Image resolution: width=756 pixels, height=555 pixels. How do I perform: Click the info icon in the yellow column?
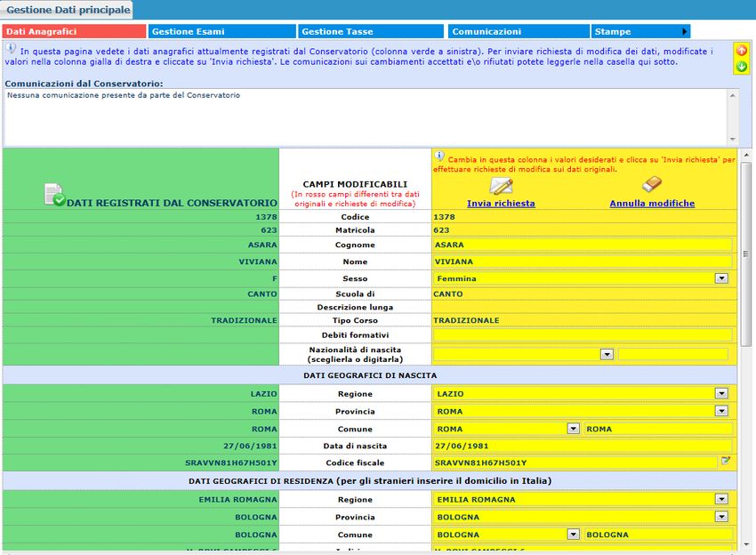(x=439, y=157)
